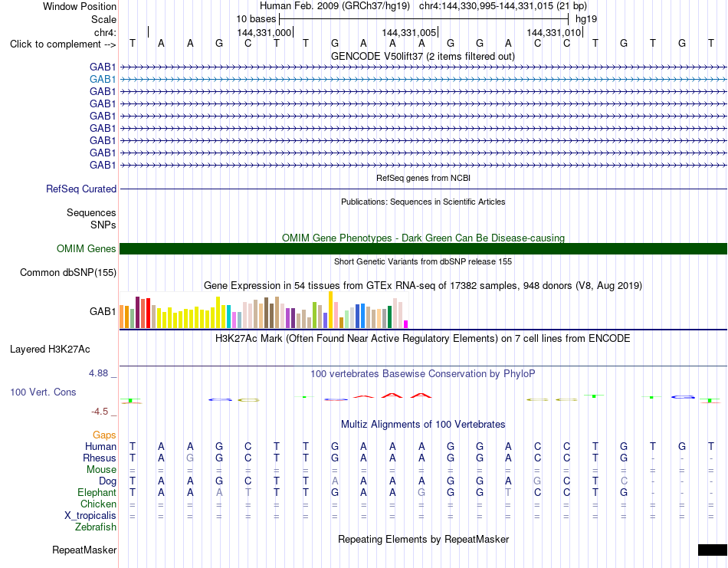Viewport: 728px width, 568px height.
Task: Click the orange "Gaps" label
Action: [104, 435]
